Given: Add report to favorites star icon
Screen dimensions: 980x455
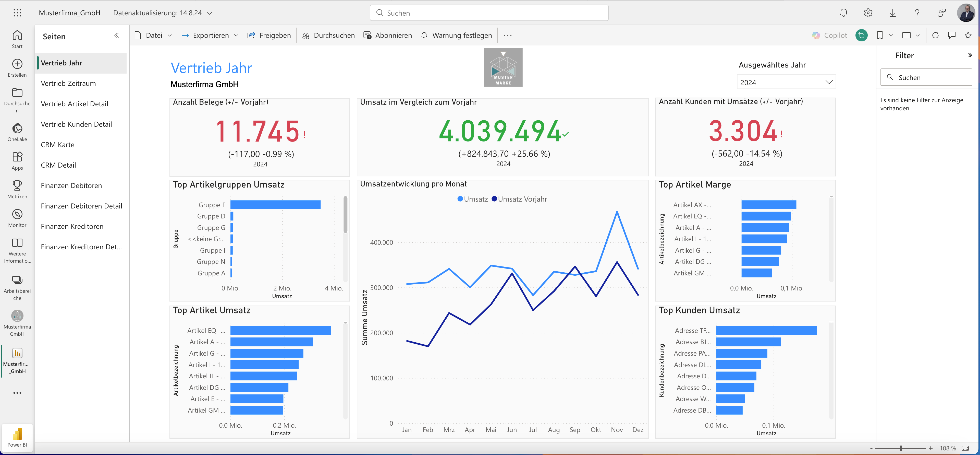Looking at the screenshot, I should pos(968,36).
